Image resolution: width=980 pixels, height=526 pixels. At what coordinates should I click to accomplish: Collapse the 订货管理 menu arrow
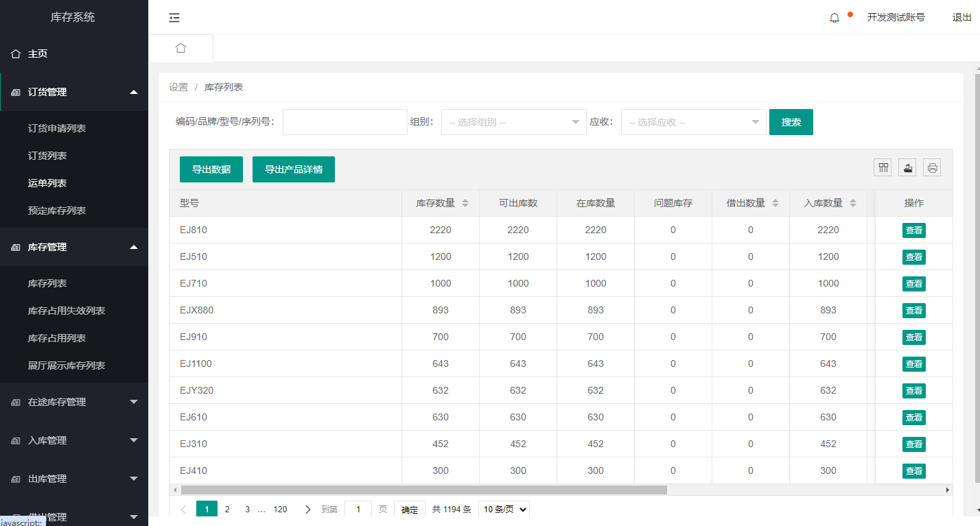click(134, 92)
